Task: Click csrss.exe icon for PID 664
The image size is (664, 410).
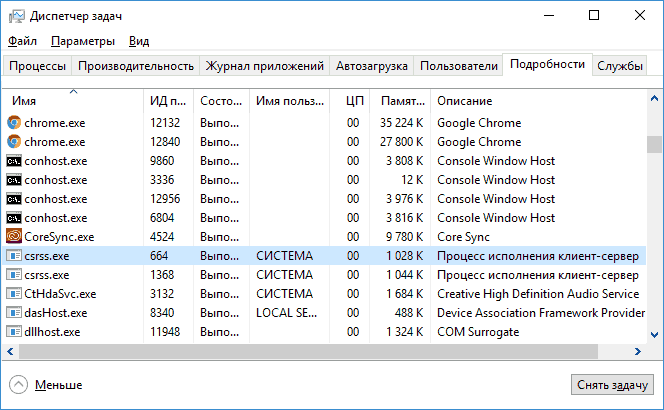Action: pos(14,256)
